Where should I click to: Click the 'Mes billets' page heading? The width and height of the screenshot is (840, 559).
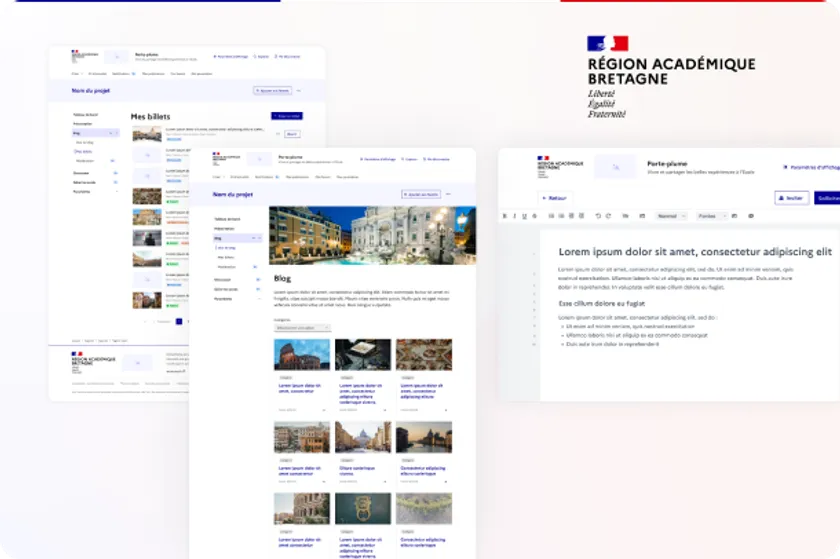pos(151,116)
